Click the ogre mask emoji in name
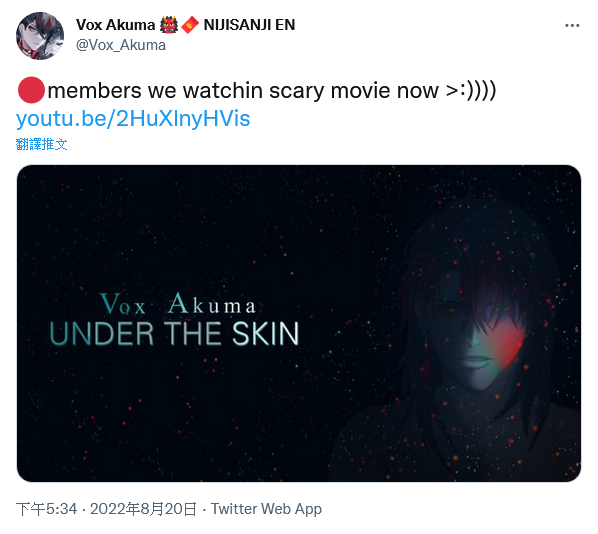This screenshot has height=534, width=598. (169, 25)
